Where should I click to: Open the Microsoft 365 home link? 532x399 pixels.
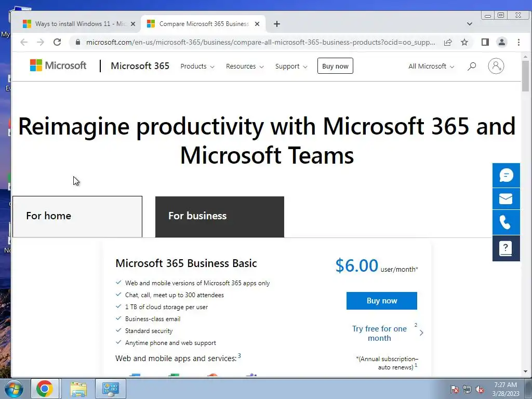point(140,66)
